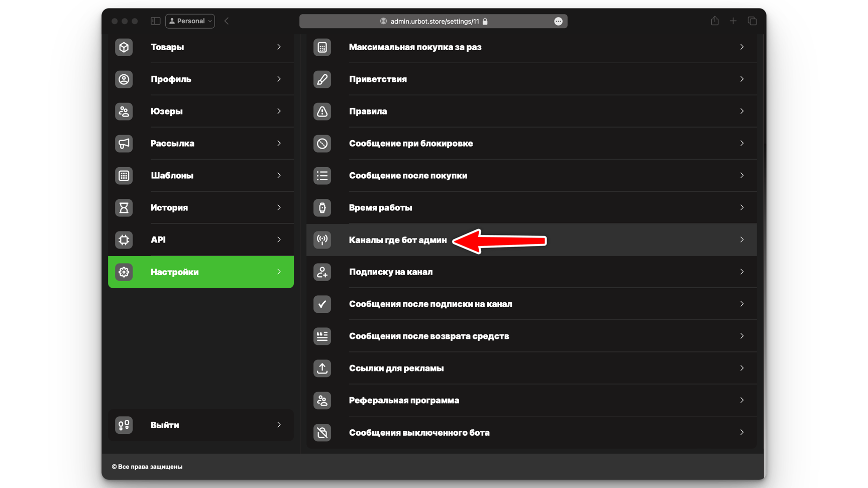The image size is (868, 488).
Task: Click the Рассылка megaphone icon
Action: 124,144
